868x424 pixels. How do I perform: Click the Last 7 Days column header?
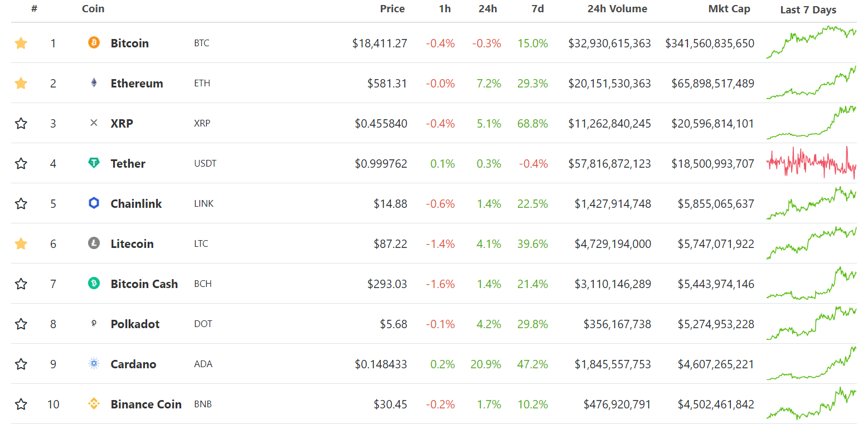(808, 10)
